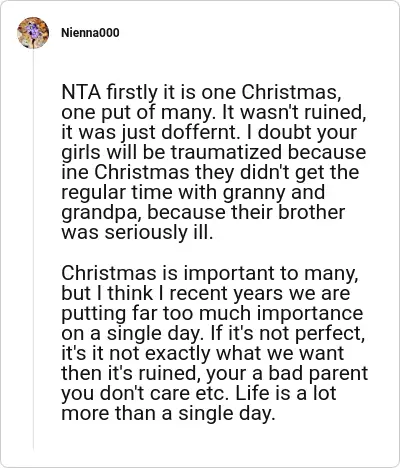This screenshot has height=468, width=400.
Task: Click the line 'but I think I recent years'
Action: point(172,293)
